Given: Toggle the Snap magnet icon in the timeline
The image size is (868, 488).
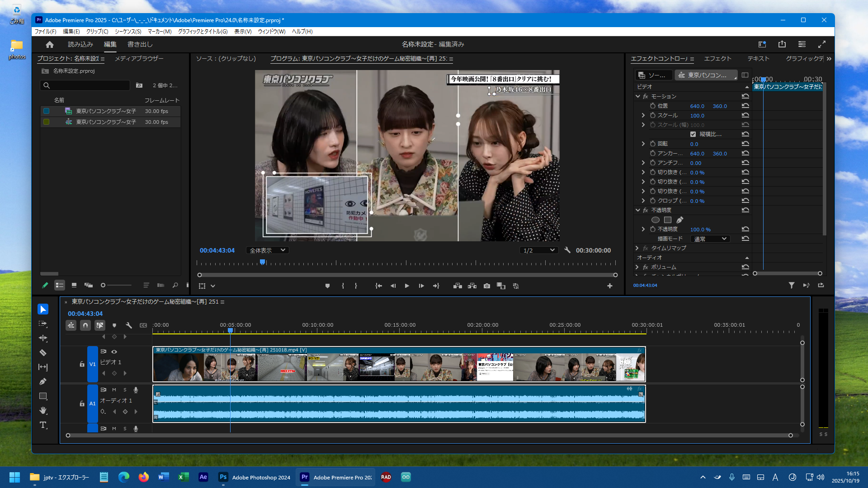Looking at the screenshot, I should click(x=85, y=325).
